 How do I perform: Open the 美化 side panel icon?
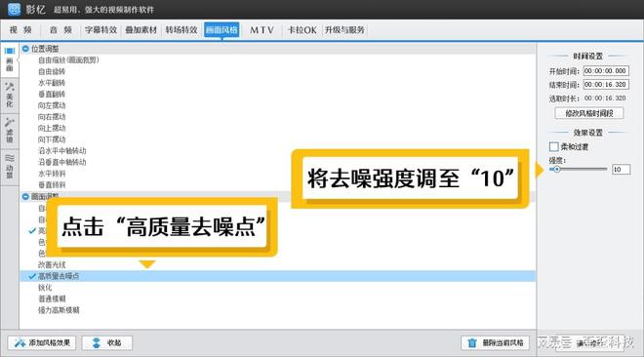point(10,96)
